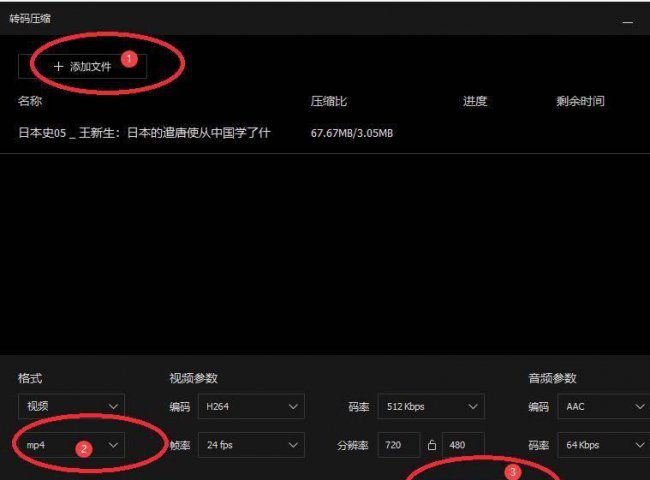Click the 剩余时间 column header
The image size is (650, 480).
(580, 101)
